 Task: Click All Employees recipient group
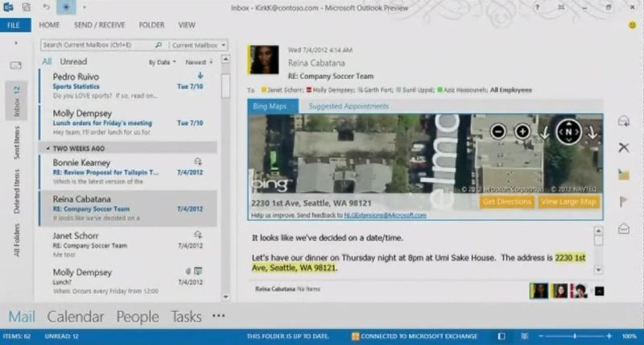511,89
